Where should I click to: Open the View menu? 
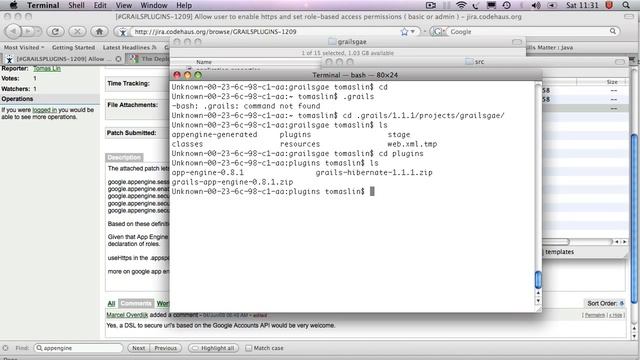click(124, 5)
